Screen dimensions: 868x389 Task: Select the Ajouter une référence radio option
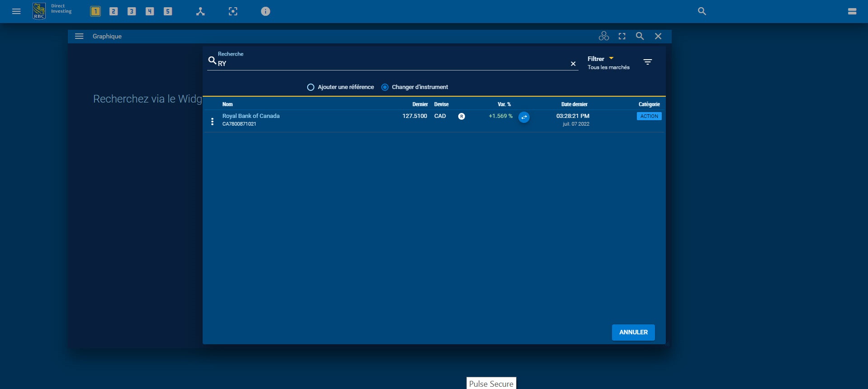[311, 87]
